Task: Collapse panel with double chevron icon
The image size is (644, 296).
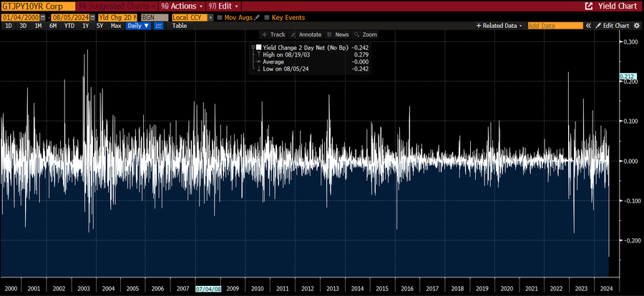Action: point(588,26)
